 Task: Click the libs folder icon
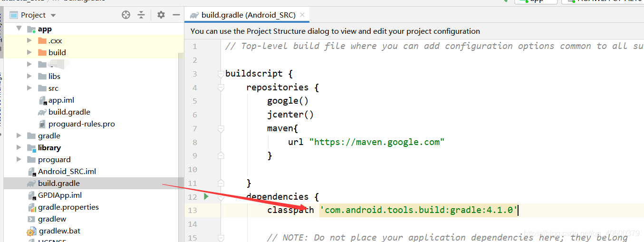pos(42,76)
